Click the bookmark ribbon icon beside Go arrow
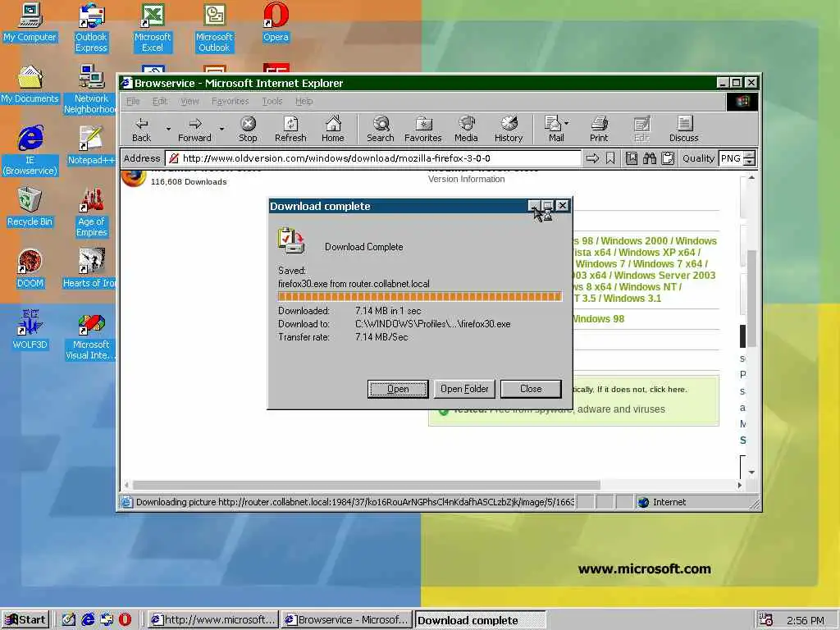 click(x=610, y=158)
